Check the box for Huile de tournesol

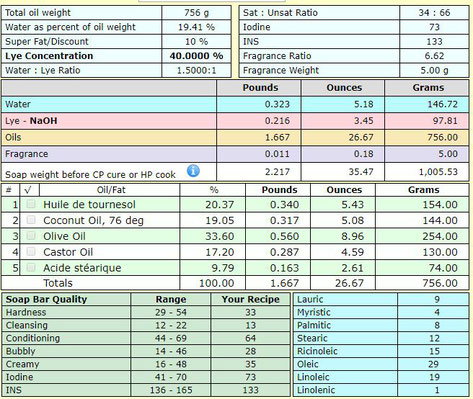tap(31, 204)
